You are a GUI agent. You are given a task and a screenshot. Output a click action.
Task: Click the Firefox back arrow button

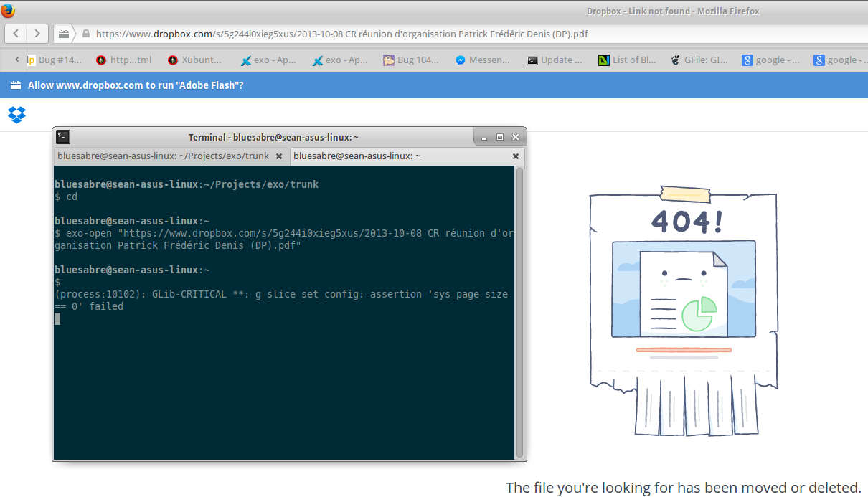tap(16, 34)
